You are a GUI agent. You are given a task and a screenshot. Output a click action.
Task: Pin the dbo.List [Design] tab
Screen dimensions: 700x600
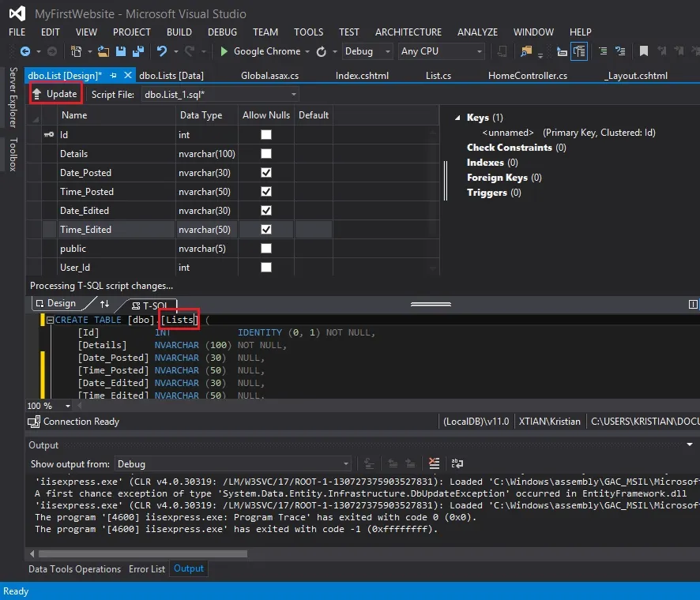(x=114, y=75)
